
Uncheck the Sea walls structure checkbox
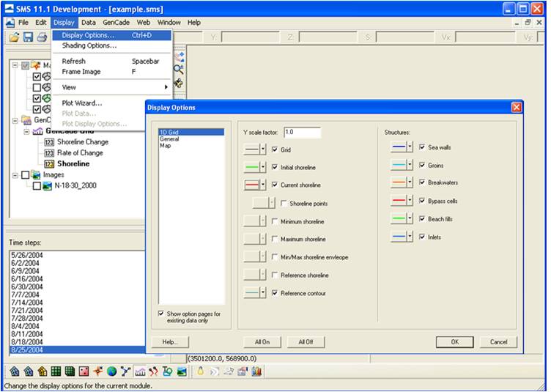[422, 147]
